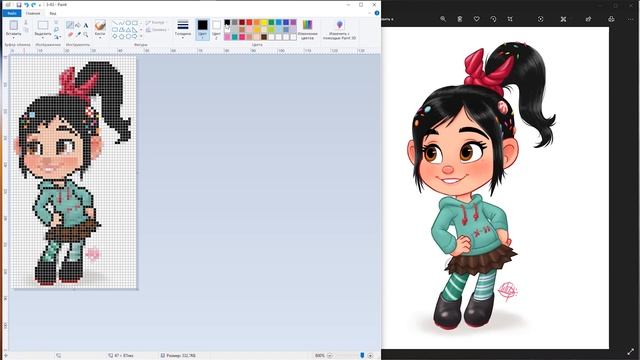Open the File tab in Paint
Screen dimensions: 640x360
pyautogui.click(x=11, y=13)
